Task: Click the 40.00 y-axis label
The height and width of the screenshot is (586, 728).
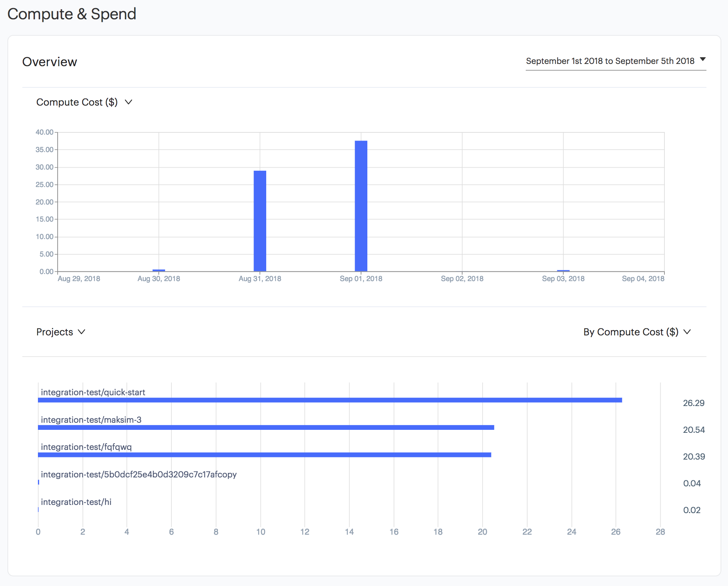Action: click(45, 132)
